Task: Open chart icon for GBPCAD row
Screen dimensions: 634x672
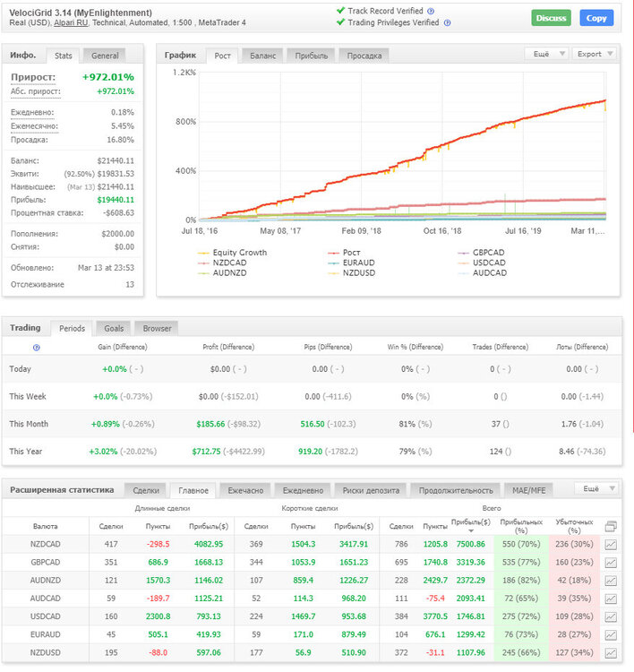Action: coord(611,563)
